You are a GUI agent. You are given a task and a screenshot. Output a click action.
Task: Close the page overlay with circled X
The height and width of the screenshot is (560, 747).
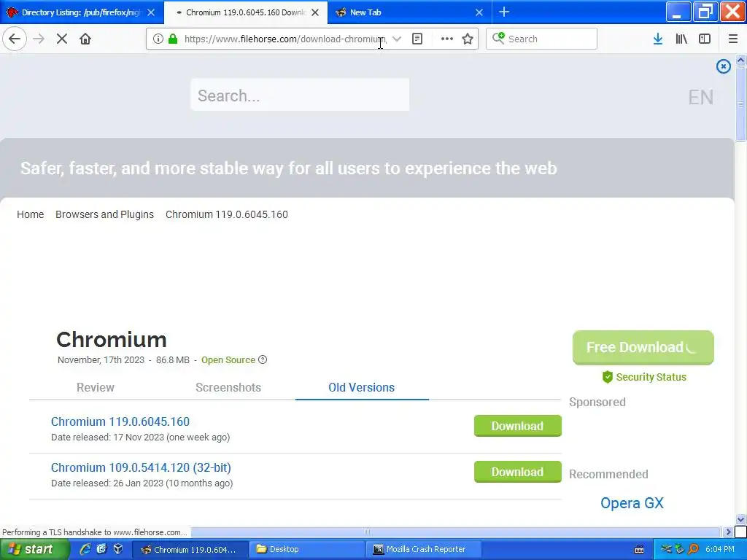pos(723,66)
